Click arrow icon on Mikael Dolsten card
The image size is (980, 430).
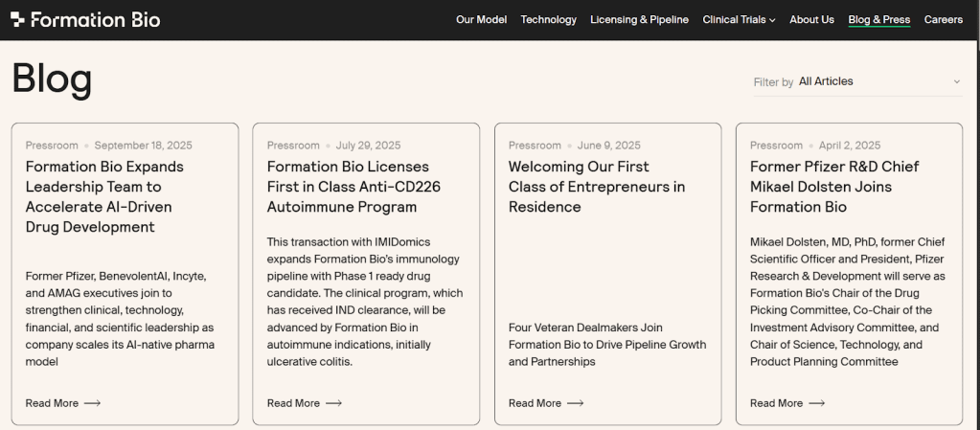point(816,403)
